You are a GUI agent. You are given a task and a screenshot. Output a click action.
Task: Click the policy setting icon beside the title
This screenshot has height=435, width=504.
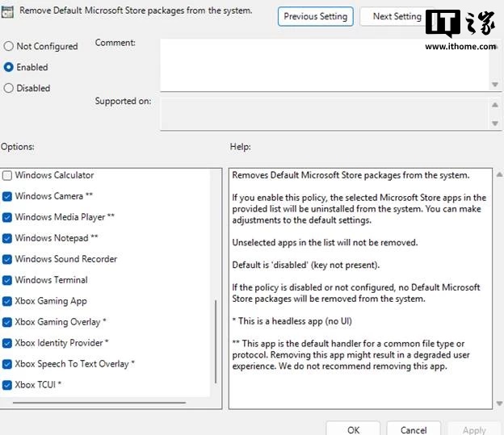pyautogui.click(x=7, y=12)
